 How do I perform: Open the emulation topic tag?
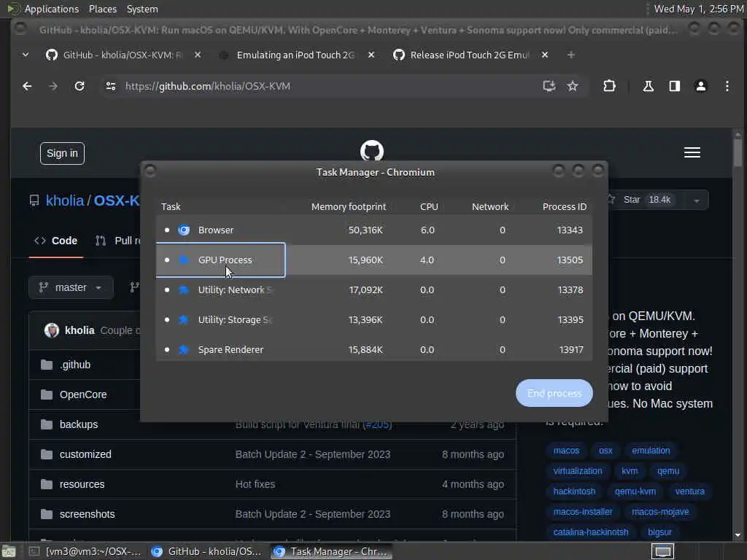tap(651, 451)
